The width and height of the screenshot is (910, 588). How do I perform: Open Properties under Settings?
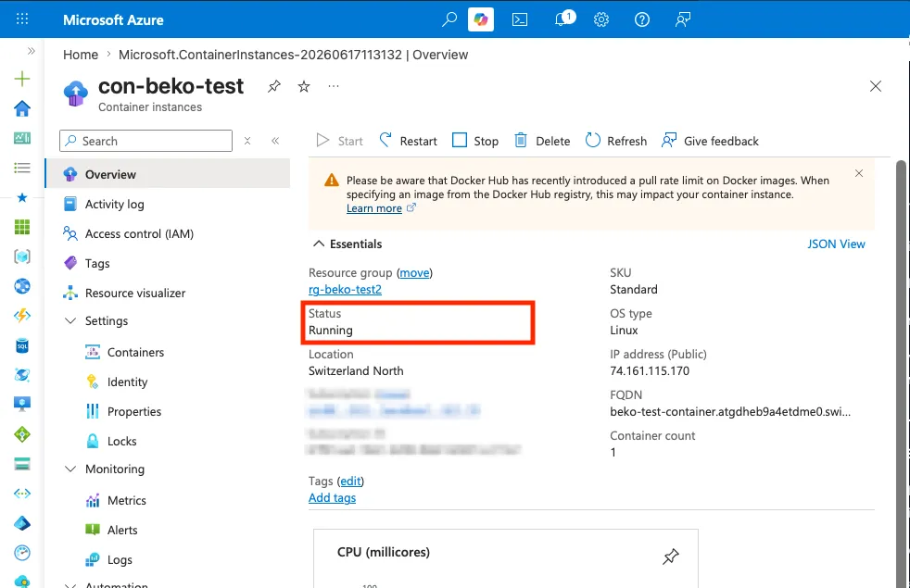tap(134, 411)
